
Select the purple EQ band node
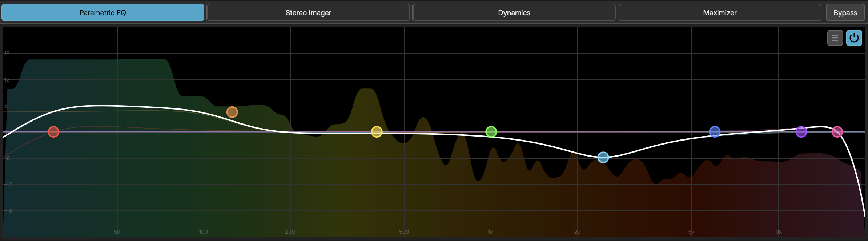click(801, 132)
